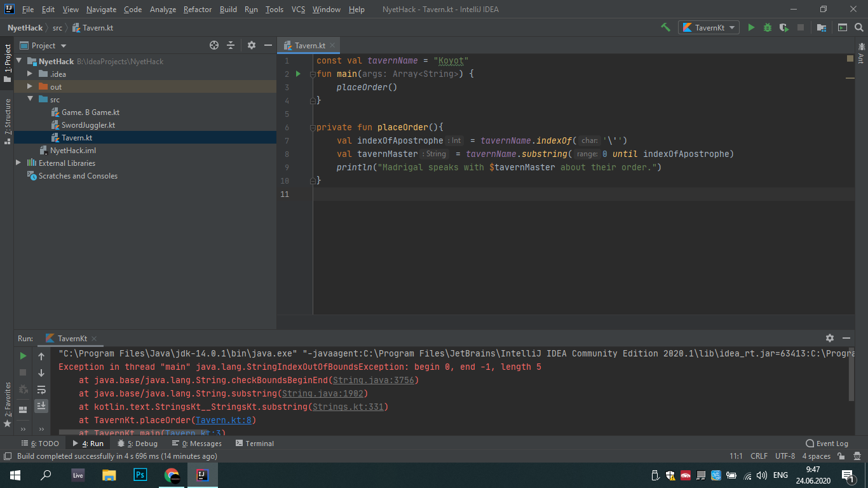Viewport: 868px width, 488px height.
Task: Click the Build project hammer icon
Action: click(665, 27)
